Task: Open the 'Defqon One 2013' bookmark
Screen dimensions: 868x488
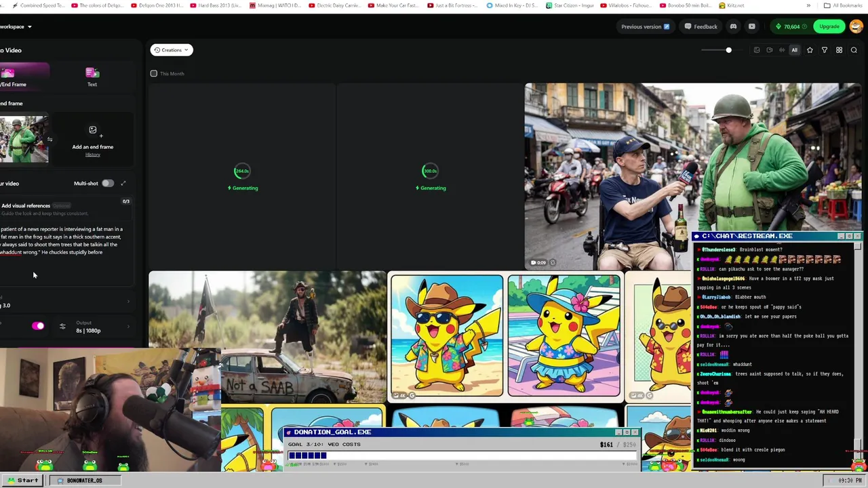Action: (159, 5)
